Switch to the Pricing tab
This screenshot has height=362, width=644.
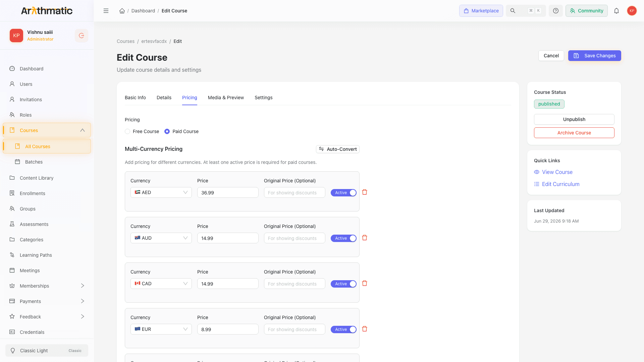click(x=190, y=98)
